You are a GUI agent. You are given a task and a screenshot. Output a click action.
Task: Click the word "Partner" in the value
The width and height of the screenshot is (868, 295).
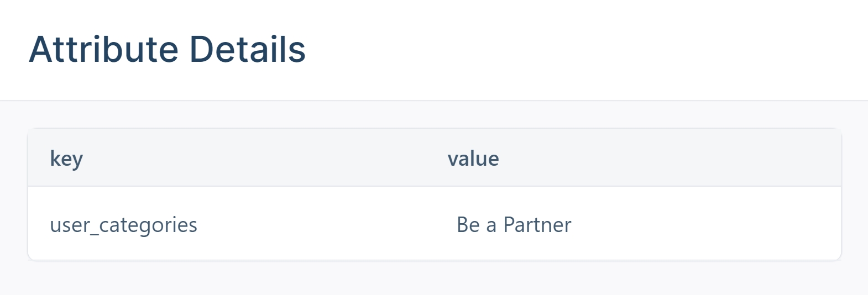(537, 225)
